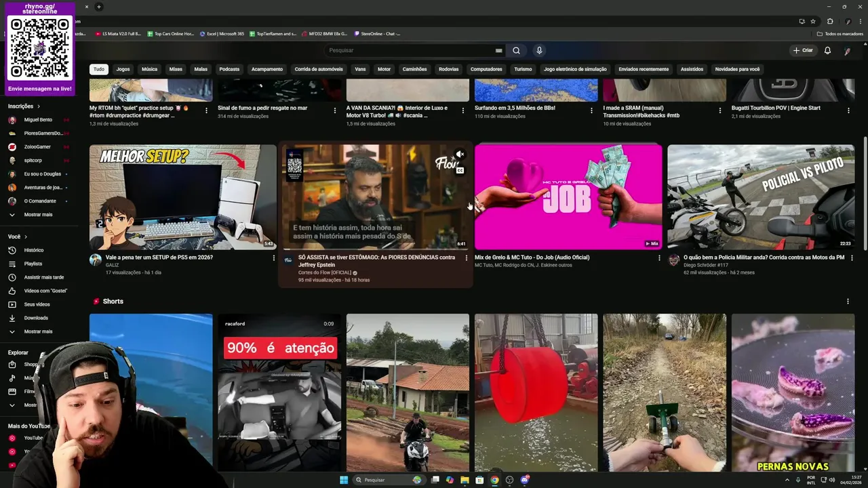
Task: Open options for 'O quão bem a Polícia Militar anda' video
Action: pos(852,258)
